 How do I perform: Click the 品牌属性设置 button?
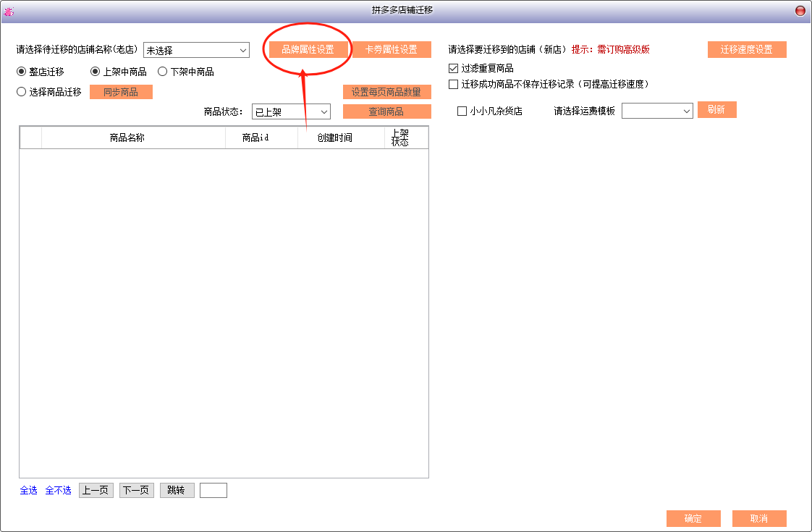point(308,50)
